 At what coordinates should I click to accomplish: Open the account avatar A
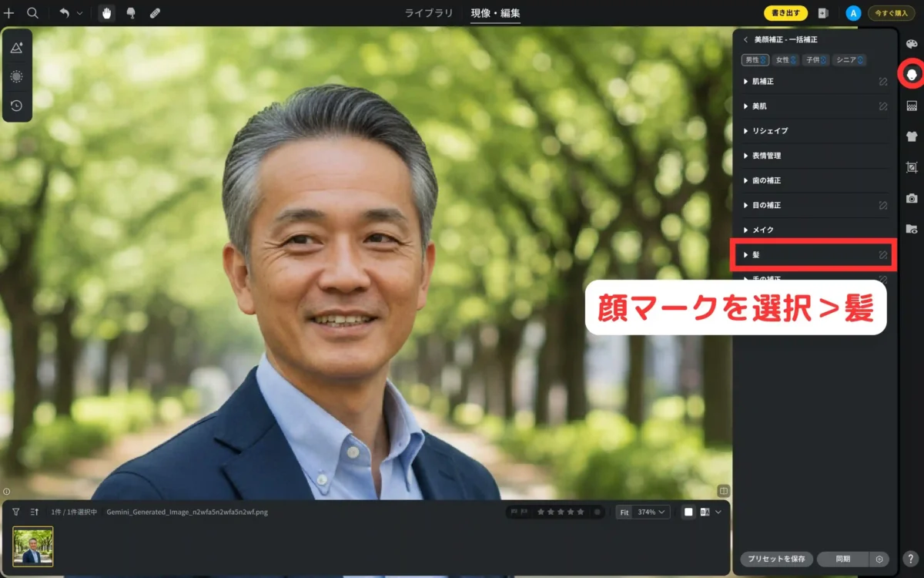(853, 13)
